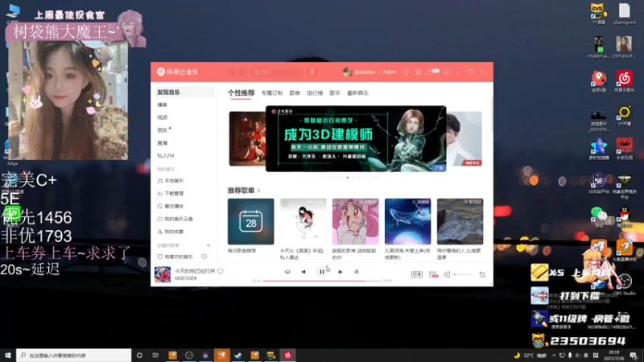Open the blue whale playlist cover
Viewport: 644px width, 362px height.
408,221
